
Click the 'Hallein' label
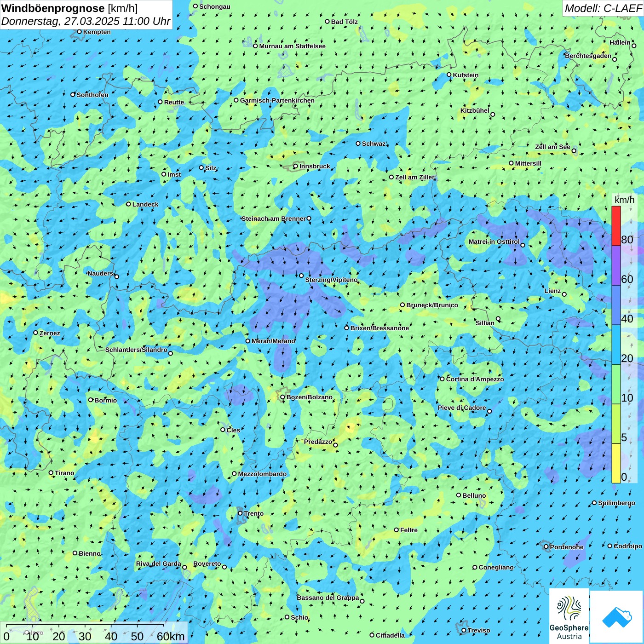[620, 42]
